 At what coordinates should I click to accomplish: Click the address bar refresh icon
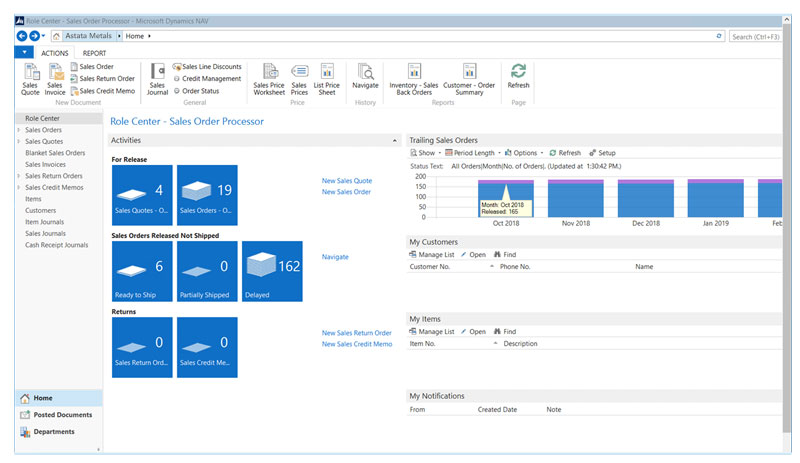click(x=719, y=36)
